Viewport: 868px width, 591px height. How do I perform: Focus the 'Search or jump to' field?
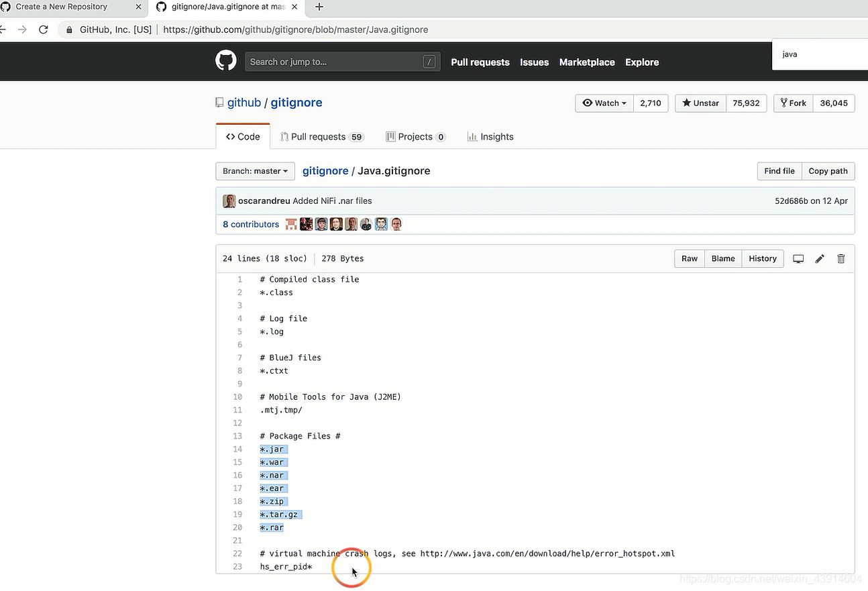click(x=343, y=62)
